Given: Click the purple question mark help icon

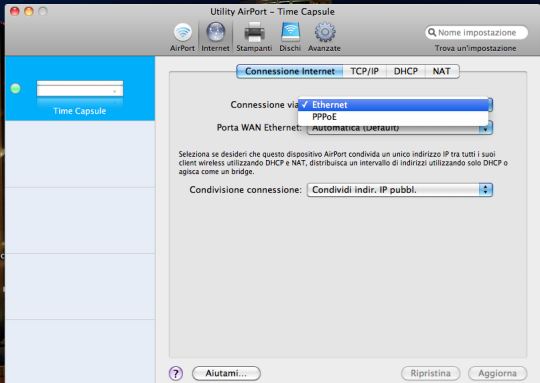Looking at the screenshot, I should pos(176,373).
